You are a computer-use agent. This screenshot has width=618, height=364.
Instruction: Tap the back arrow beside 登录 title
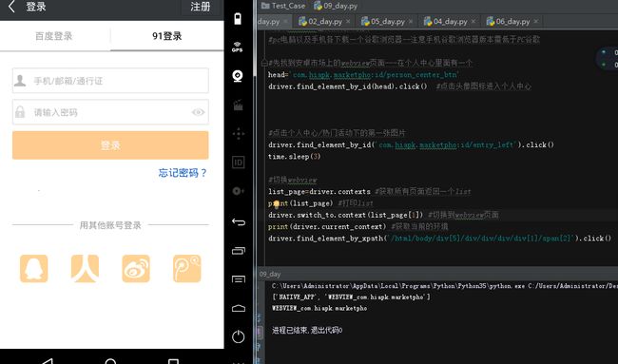11,7
